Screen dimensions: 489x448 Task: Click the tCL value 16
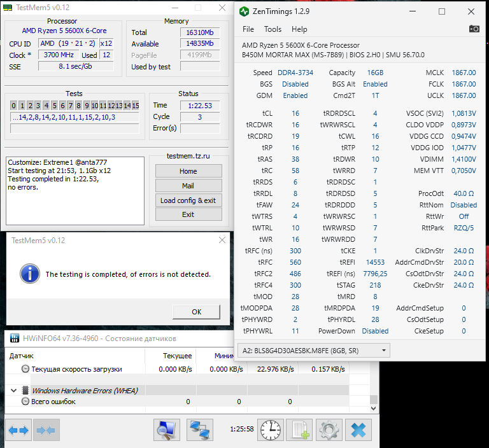point(295,113)
